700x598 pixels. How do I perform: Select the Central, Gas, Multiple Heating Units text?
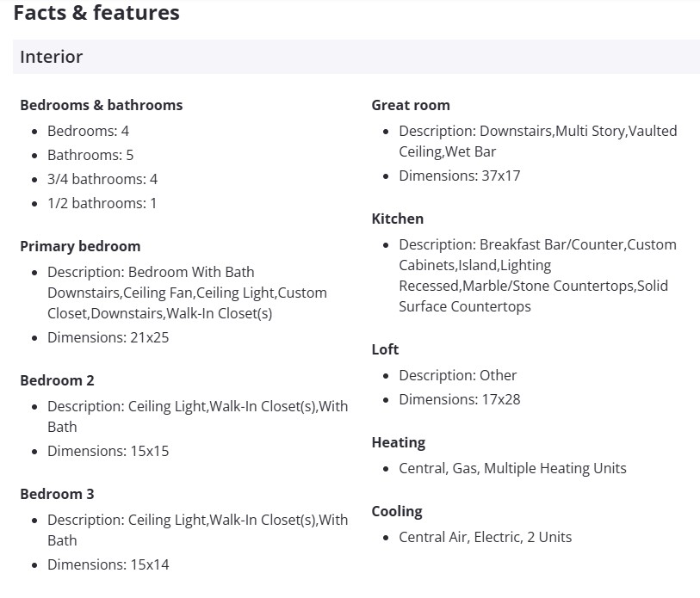512,468
